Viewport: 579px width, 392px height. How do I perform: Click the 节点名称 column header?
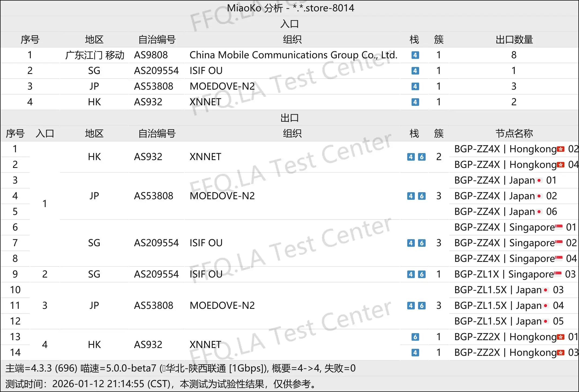tap(514, 133)
